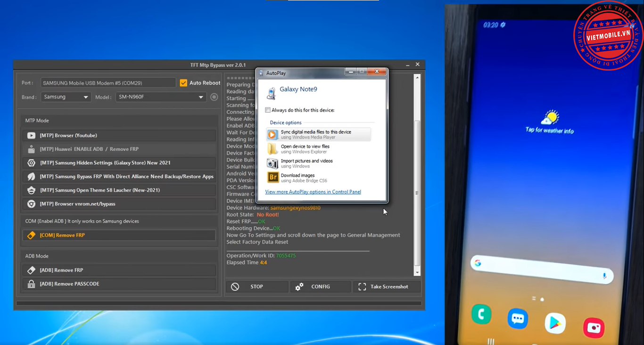Click the Samsung Hidden Settings gear icon
This screenshot has height=345, width=644.
tap(31, 163)
